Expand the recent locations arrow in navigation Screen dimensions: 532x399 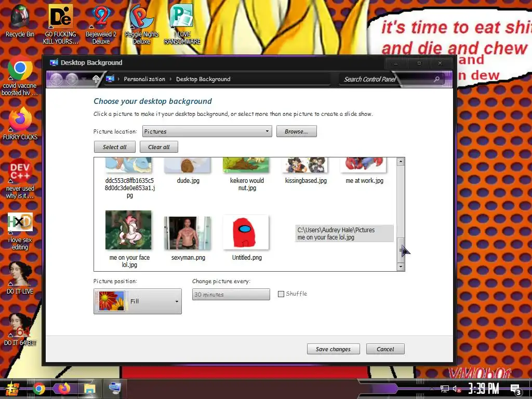pos(84,79)
